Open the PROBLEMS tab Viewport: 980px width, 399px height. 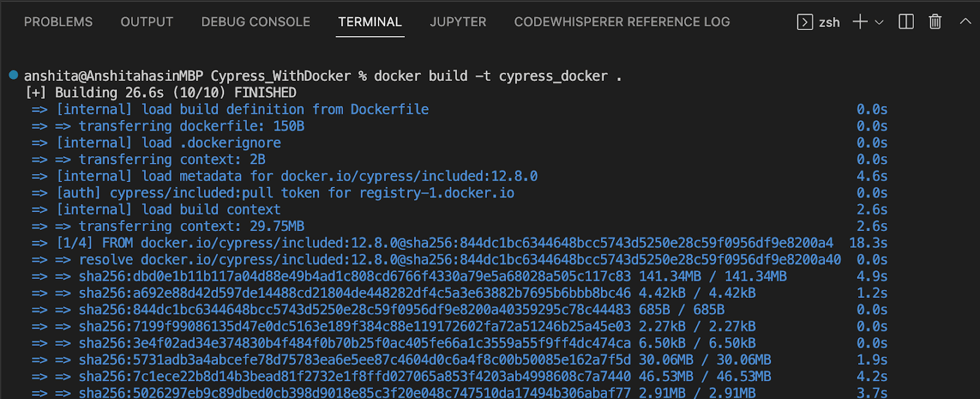click(x=58, y=21)
